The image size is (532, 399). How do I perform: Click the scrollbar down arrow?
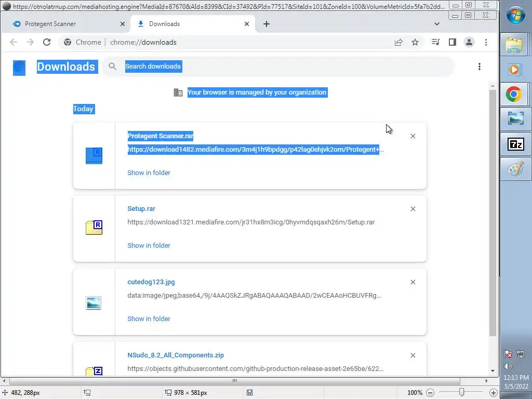coord(493,371)
